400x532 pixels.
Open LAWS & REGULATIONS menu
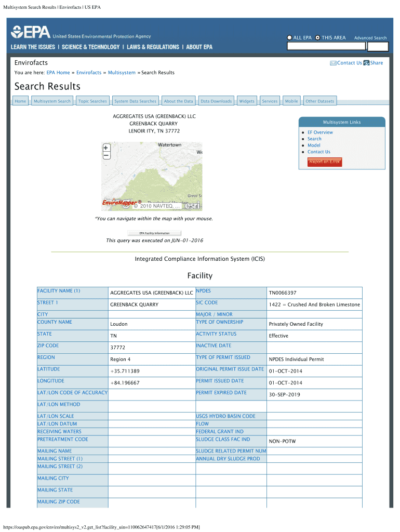tap(153, 47)
